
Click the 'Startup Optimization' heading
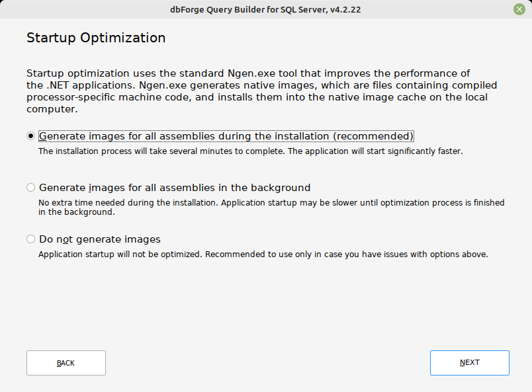coord(96,38)
